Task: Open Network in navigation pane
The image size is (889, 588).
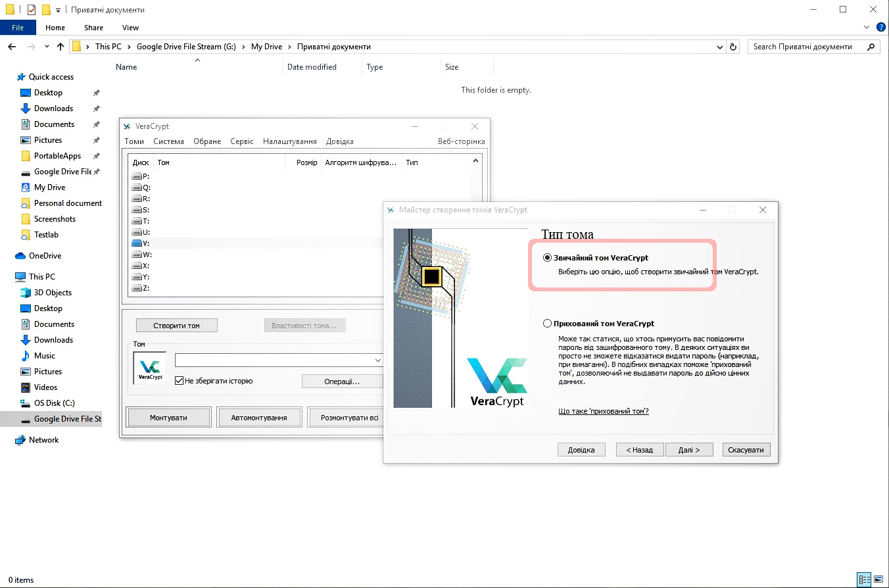Action: (x=43, y=440)
